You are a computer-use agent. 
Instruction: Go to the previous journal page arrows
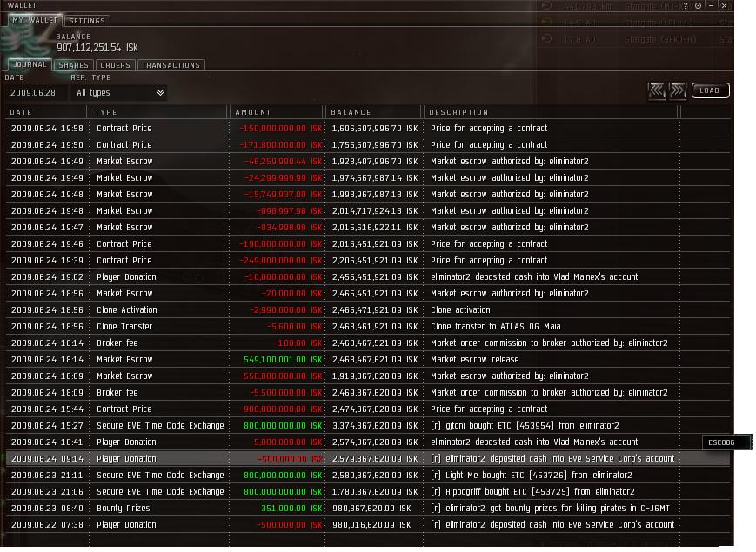click(x=657, y=90)
